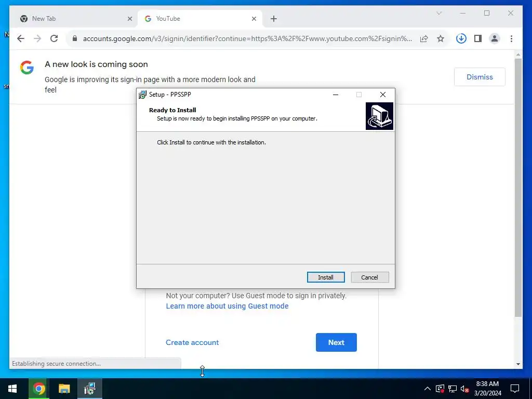Go forward in Chrome history
532x399 pixels.
pos(37,38)
